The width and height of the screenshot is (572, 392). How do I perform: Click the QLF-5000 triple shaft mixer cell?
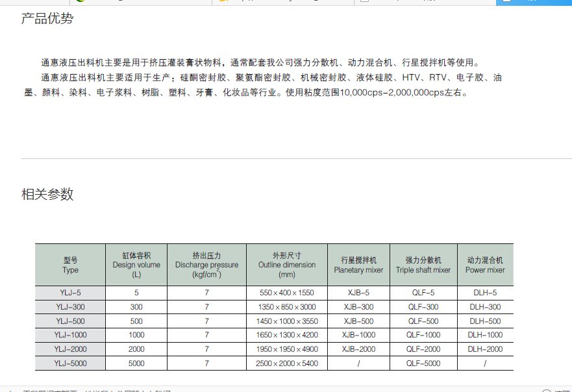(x=423, y=363)
